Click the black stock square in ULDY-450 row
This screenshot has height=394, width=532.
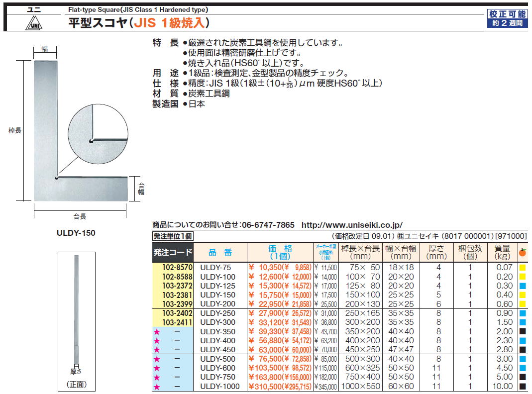click(523, 350)
